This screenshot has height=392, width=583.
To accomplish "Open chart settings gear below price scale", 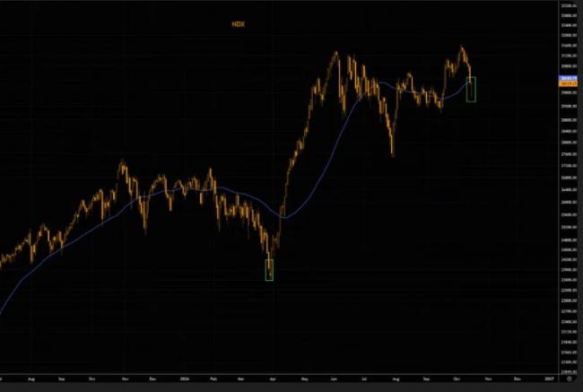I will [x=570, y=379].
